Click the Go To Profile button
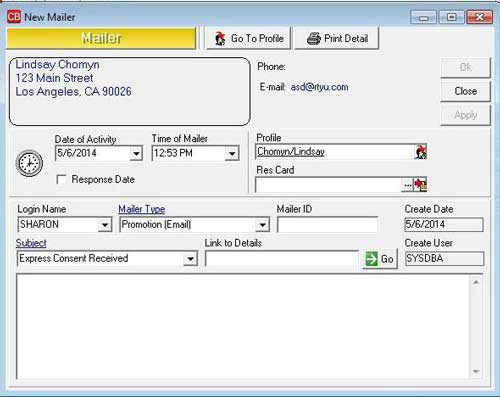500x397 pixels. [x=248, y=38]
